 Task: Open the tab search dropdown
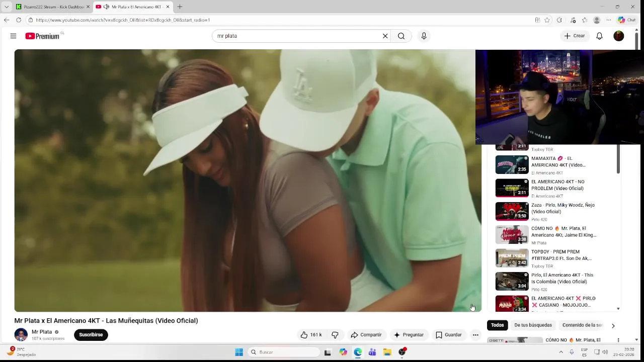(6, 7)
